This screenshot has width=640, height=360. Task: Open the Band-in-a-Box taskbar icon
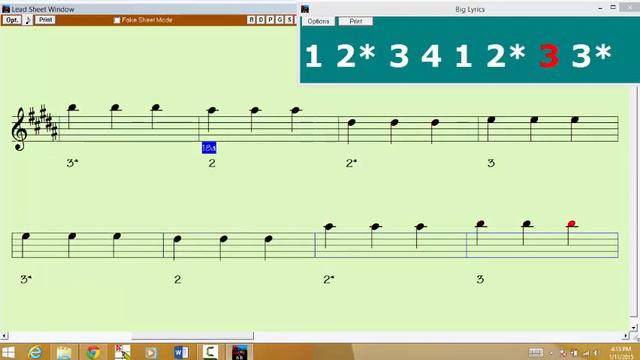(x=240, y=352)
